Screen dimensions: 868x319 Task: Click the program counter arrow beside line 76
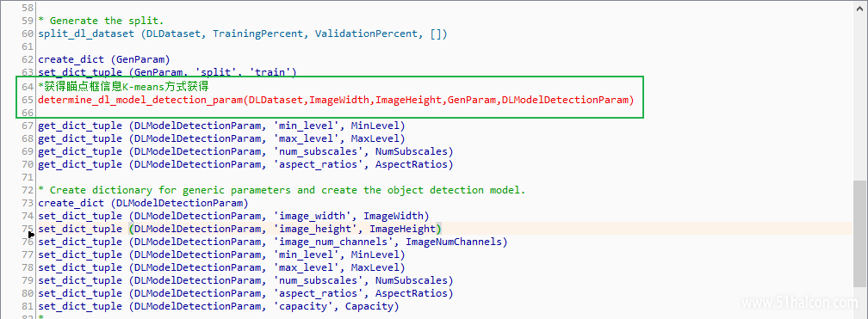pos(32,235)
